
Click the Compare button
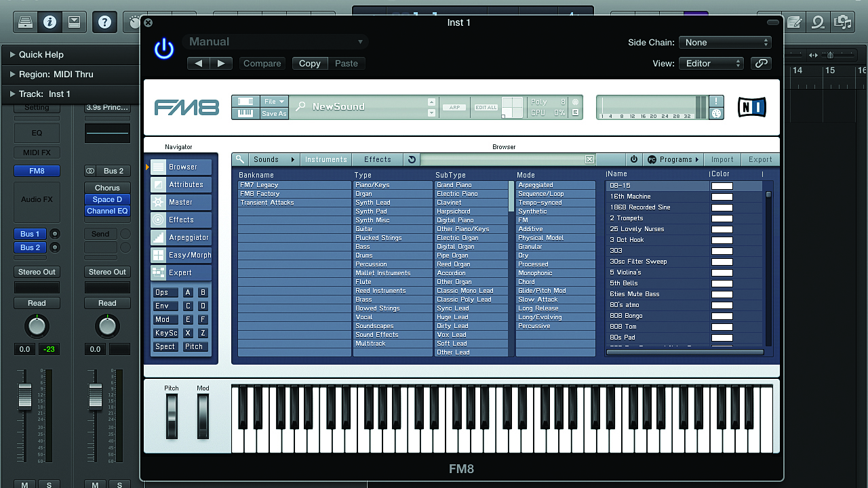262,63
